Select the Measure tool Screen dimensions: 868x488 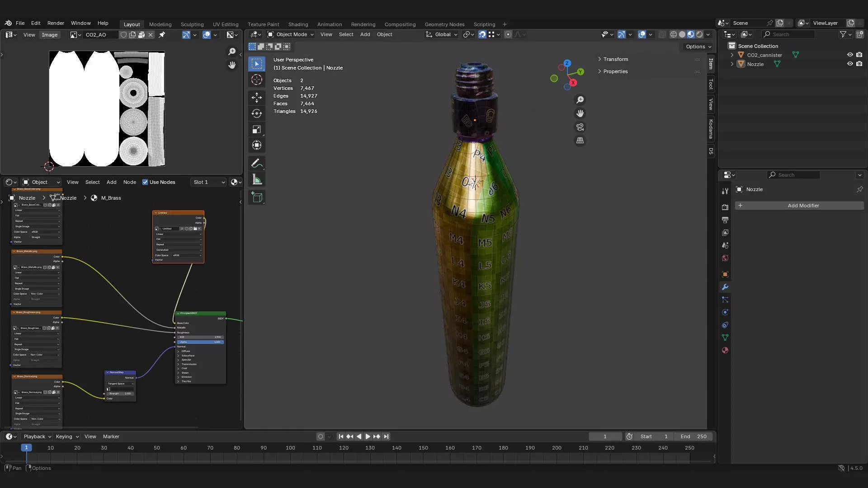tap(257, 180)
